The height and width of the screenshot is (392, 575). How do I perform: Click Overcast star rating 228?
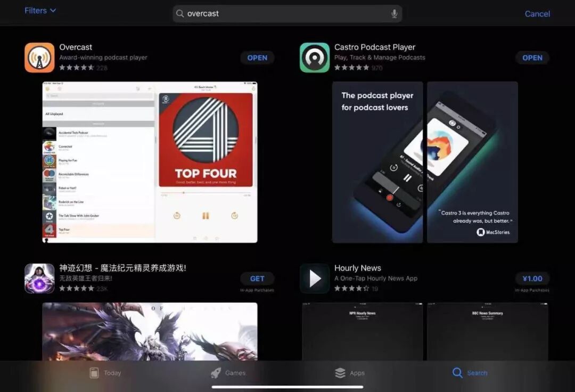[x=83, y=68]
